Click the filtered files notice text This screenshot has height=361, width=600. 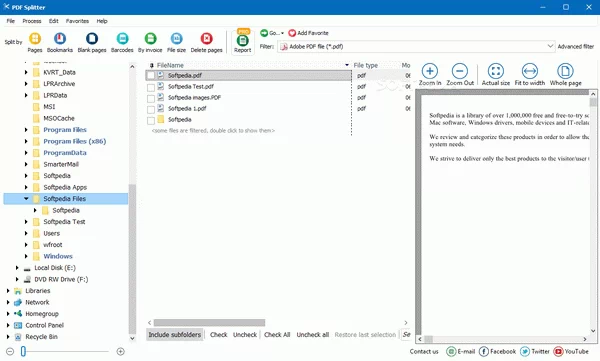click(x=213, y=131)
